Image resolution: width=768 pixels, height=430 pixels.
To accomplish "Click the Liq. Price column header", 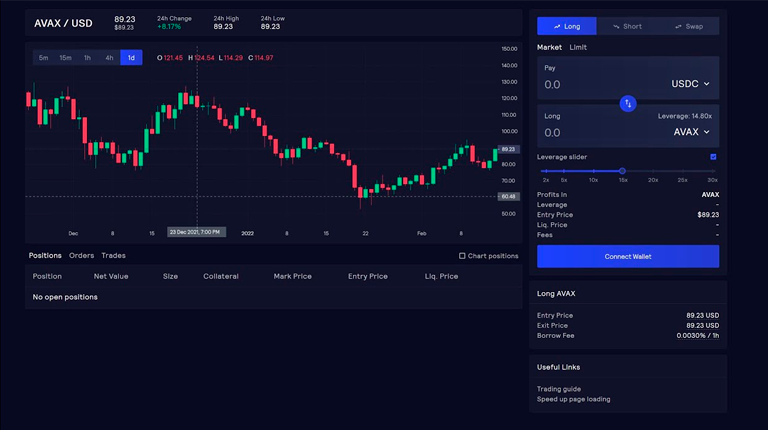I will (x=441, y=276).
